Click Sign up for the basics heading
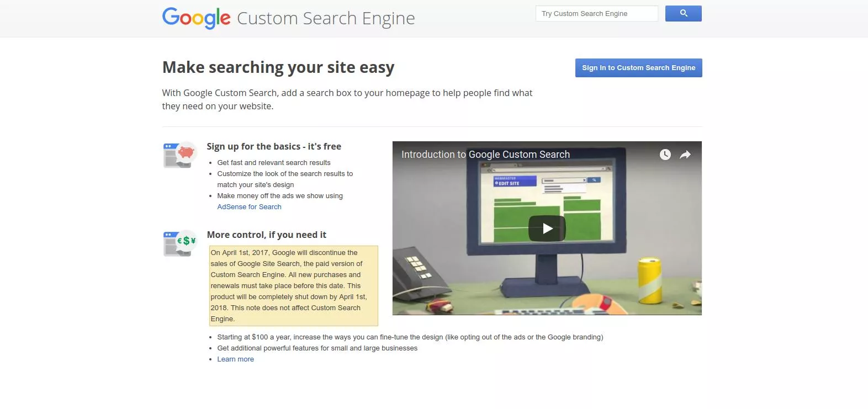 [274, 146]
